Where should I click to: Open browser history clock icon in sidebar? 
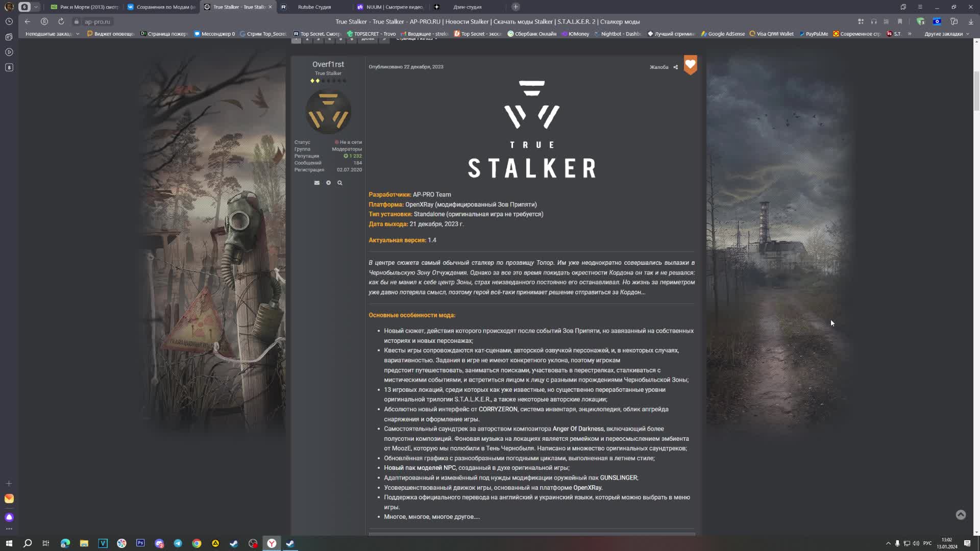[x=9, y=21]
